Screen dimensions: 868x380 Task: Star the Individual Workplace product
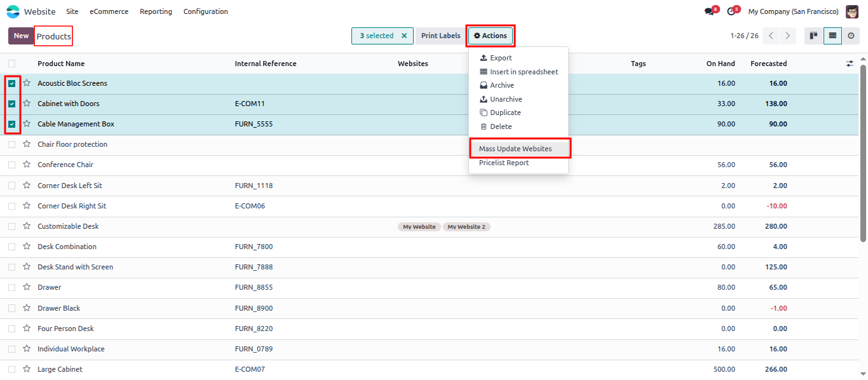27,349
